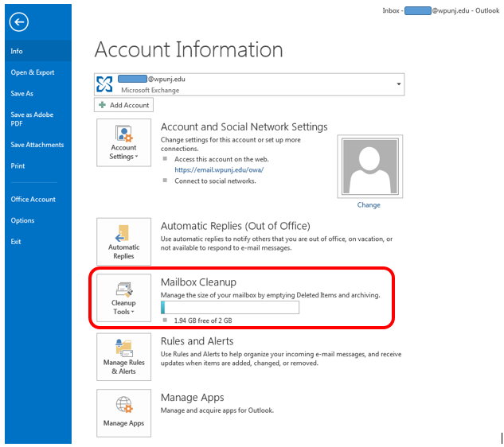
Task: Click the mailbox size progress bar
Action: coord(229,308)
